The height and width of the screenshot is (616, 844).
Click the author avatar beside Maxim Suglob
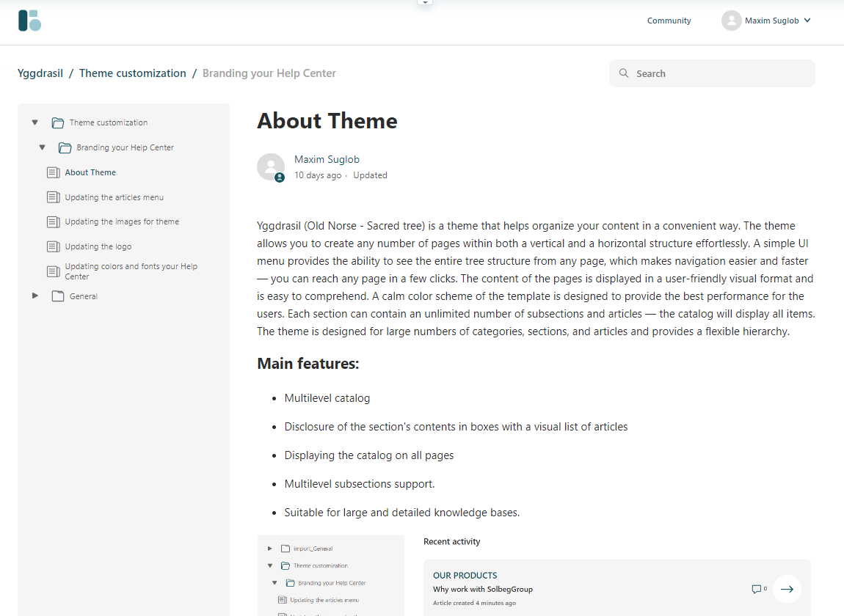(270, 166)
